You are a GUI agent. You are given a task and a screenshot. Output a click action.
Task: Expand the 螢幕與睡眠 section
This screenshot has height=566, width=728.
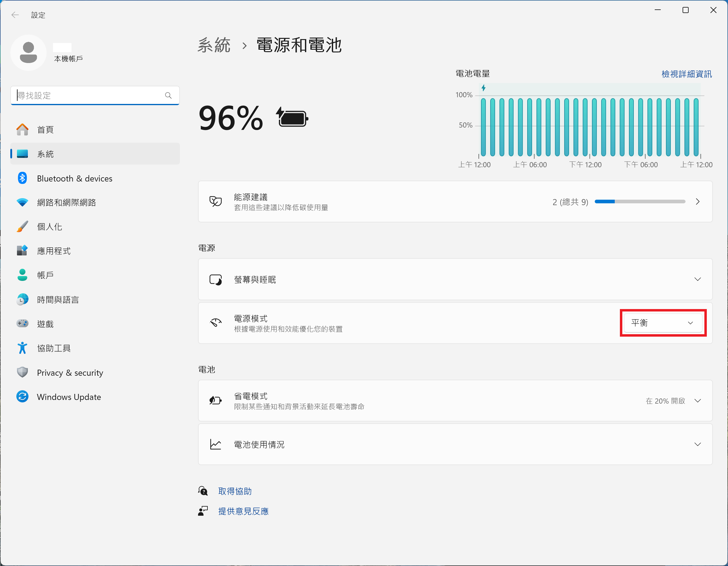(697, 279)
